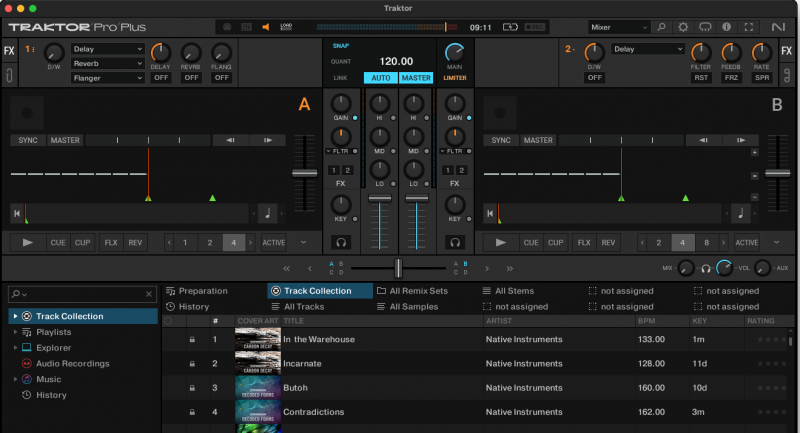Click the CUE button on Deck B
Screen dimensions: 800x433
click(x=530, y=242)
